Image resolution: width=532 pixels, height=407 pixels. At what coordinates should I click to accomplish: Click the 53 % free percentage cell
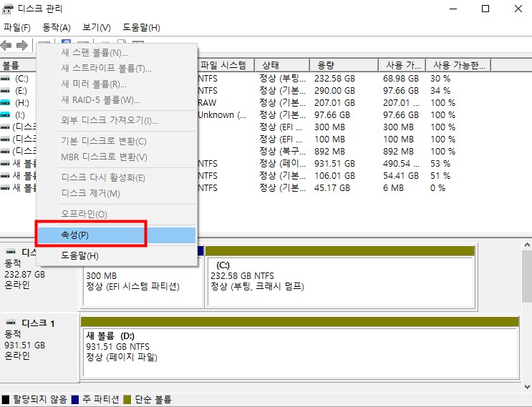(440, 164)
